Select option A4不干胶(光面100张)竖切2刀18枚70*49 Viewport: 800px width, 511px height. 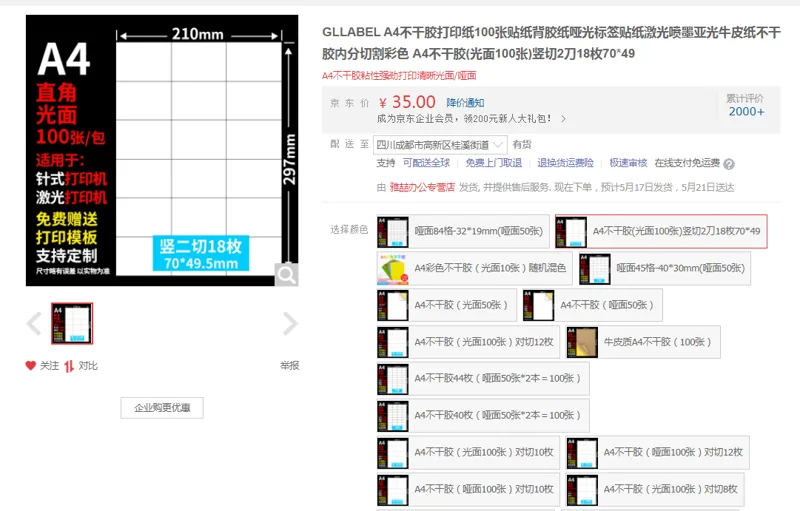(661, 231)
